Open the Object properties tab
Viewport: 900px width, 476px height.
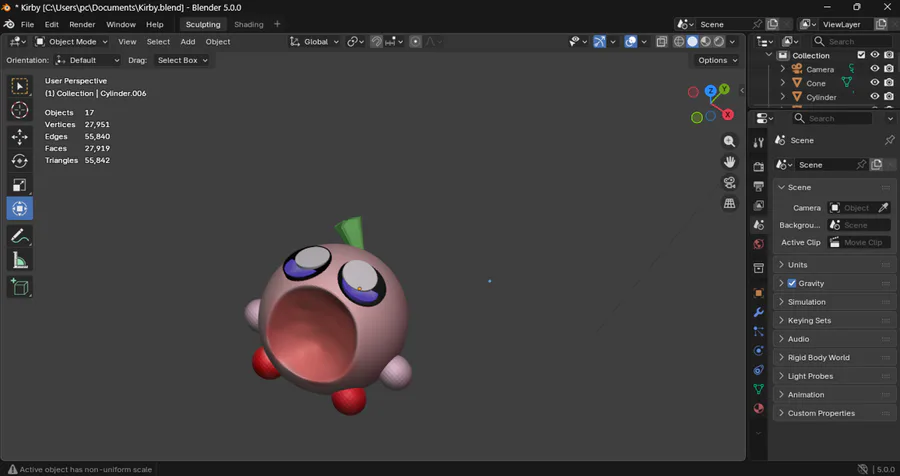click(758, 293)
